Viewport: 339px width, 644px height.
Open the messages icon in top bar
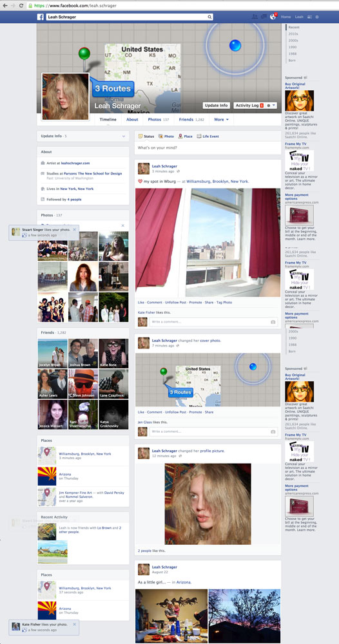click(x=264, y=17)
